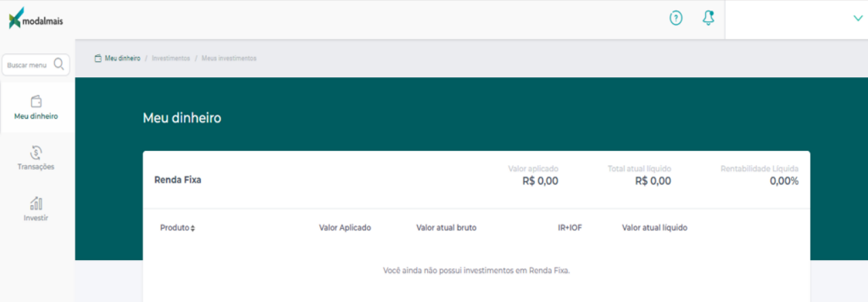
Task: Open the help question mark icon
Action: tap(676, 18)
